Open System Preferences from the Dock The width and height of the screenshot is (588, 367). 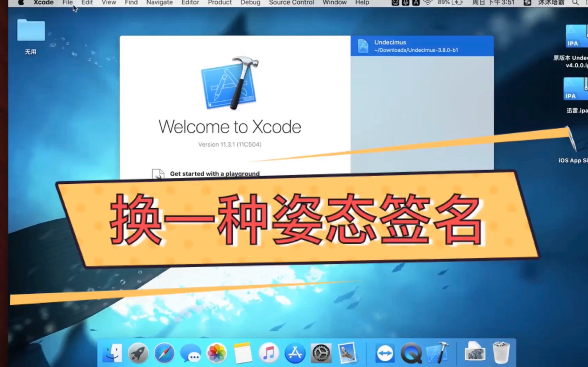coord(321,353)
